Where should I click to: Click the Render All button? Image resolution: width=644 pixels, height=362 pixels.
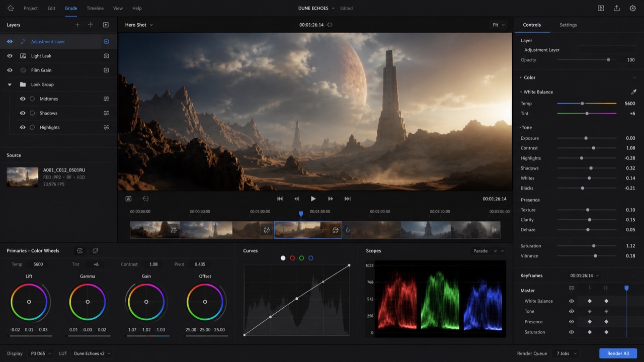618,353
